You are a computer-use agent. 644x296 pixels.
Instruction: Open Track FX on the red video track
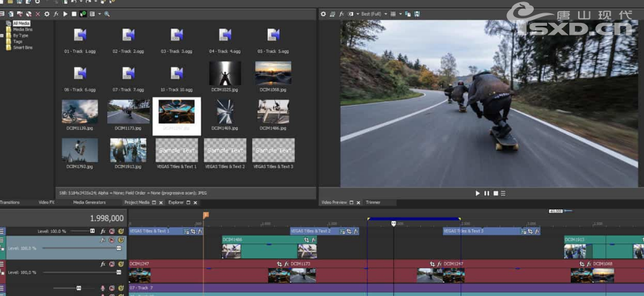click(x=103, y=264)
